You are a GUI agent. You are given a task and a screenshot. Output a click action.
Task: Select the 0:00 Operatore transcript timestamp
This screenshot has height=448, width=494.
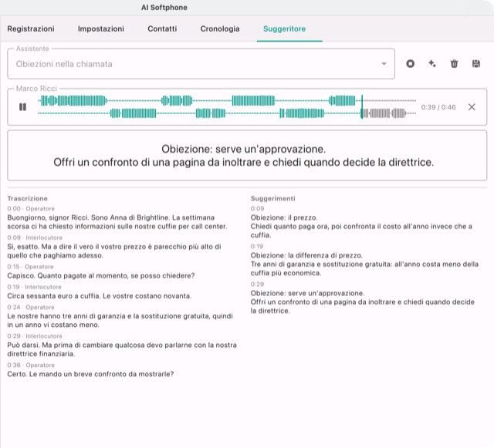(x=31, y=208)
